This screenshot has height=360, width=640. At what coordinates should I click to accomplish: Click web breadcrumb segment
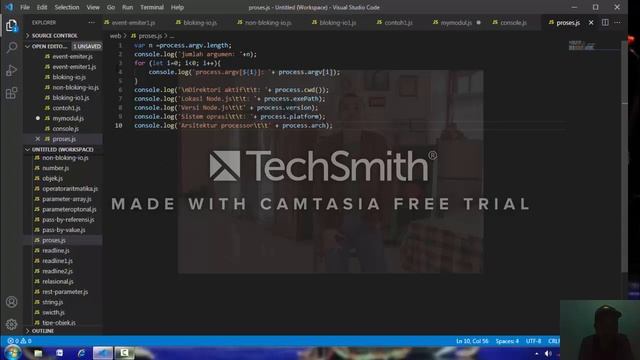coord(115,36)
